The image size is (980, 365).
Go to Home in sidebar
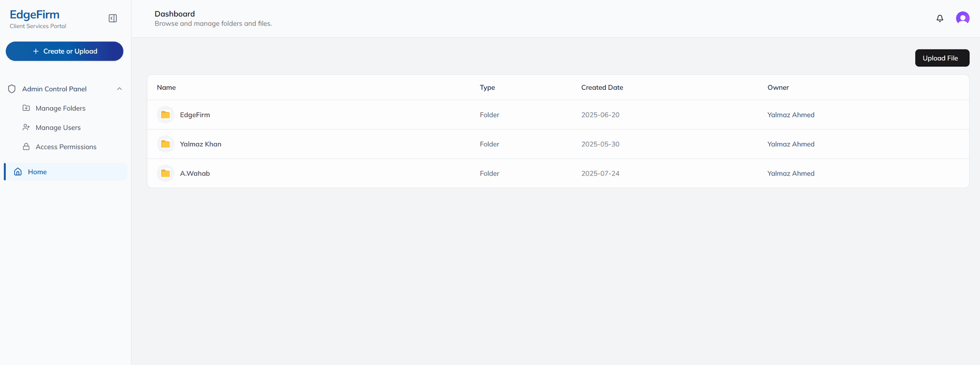point(65,172)
